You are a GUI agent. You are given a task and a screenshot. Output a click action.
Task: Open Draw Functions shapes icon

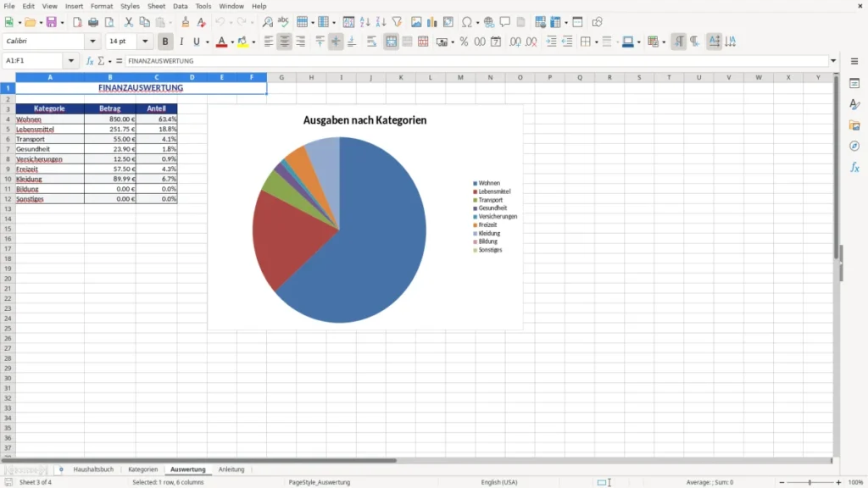(x=597, y=22)
